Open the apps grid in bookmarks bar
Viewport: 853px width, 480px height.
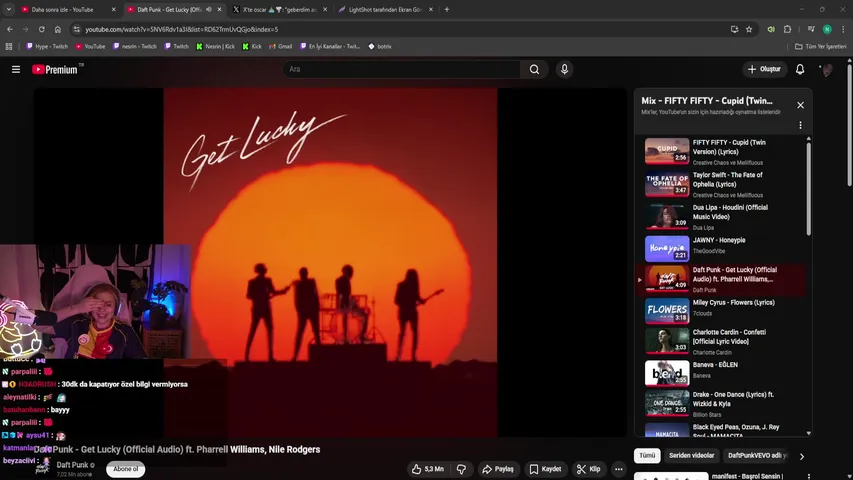click(x=9, y=46)
